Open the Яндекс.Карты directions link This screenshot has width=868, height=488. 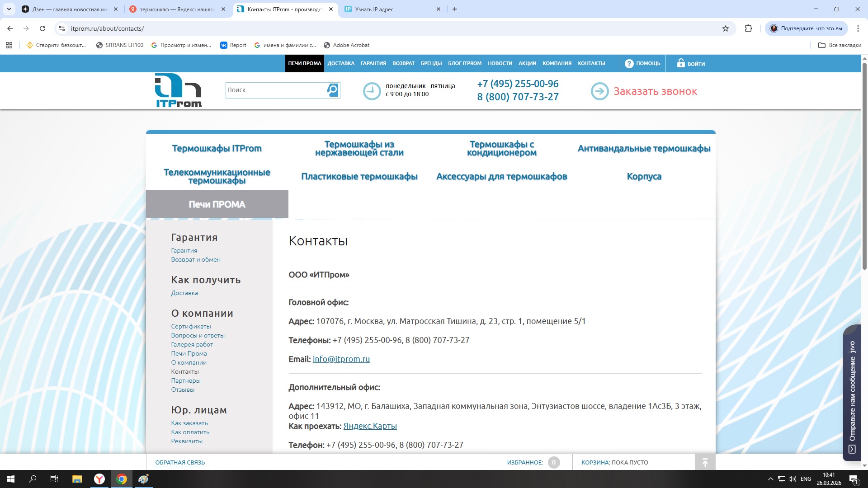click(370, 426)
